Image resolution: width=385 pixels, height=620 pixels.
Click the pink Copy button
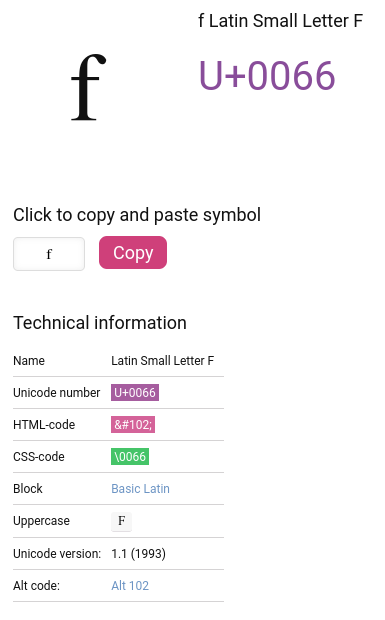click(x=133, y=253)
